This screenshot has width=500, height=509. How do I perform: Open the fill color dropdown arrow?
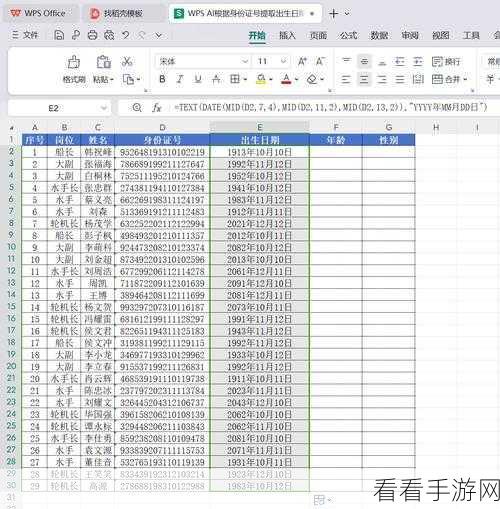point(271,80)
